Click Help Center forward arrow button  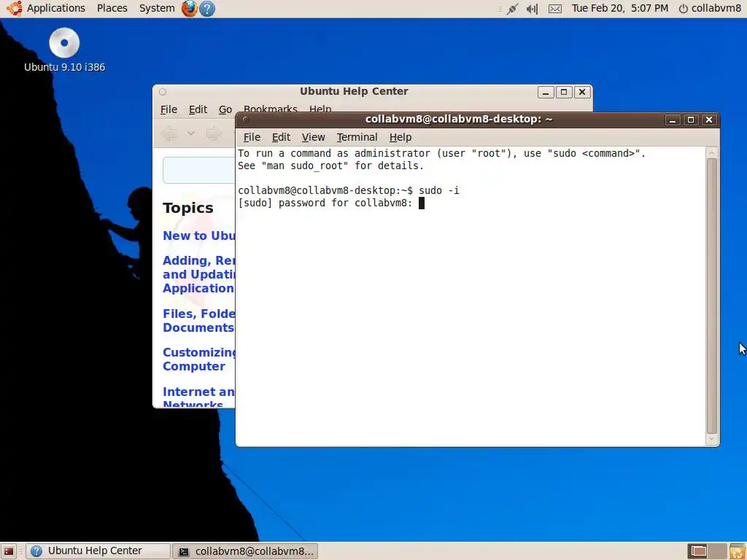point(214,134)
